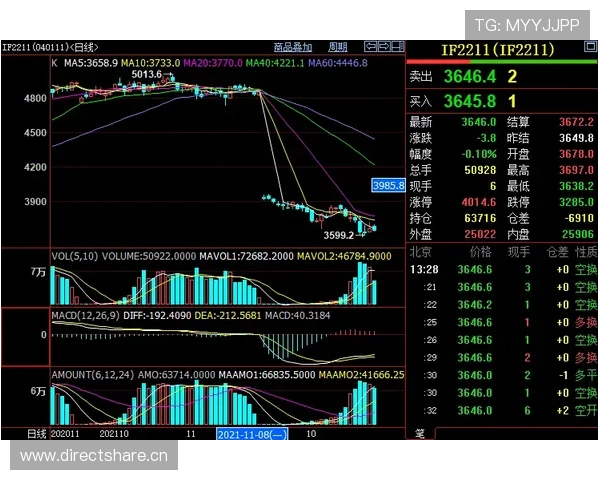This screenshot has height=480, width=600.
Task: Click the IF2211(IF2211) quote panel heading
Action: tap(498, 50)
